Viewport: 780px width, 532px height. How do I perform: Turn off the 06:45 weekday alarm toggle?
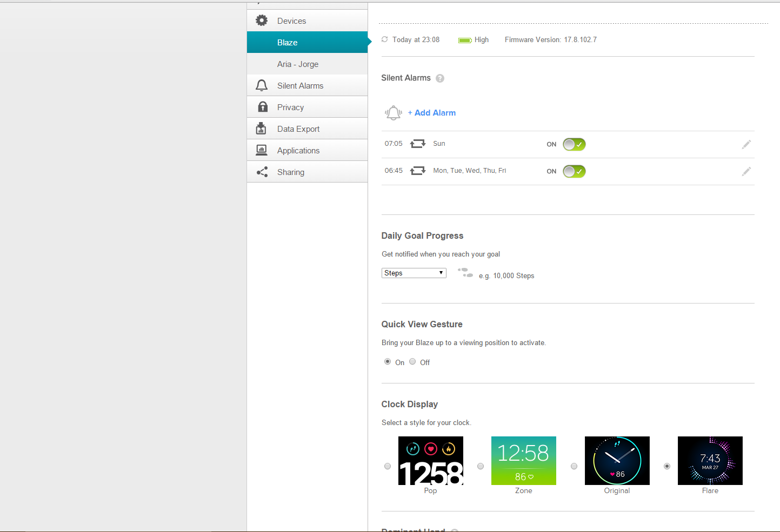point(574,171)
